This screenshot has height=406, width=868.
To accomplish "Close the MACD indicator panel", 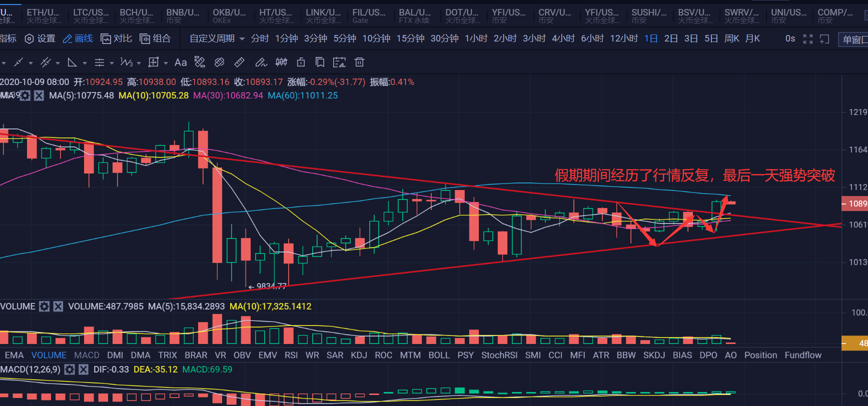I will point(84,369).
